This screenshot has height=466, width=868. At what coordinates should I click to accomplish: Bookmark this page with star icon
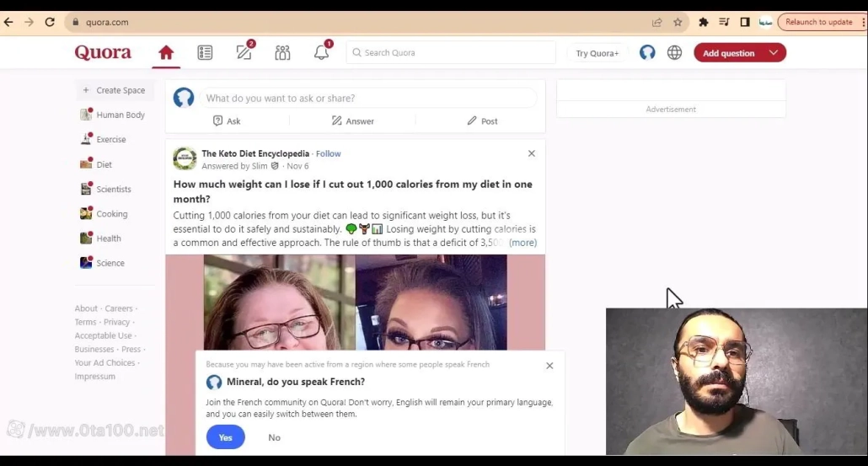click(678, 22)
